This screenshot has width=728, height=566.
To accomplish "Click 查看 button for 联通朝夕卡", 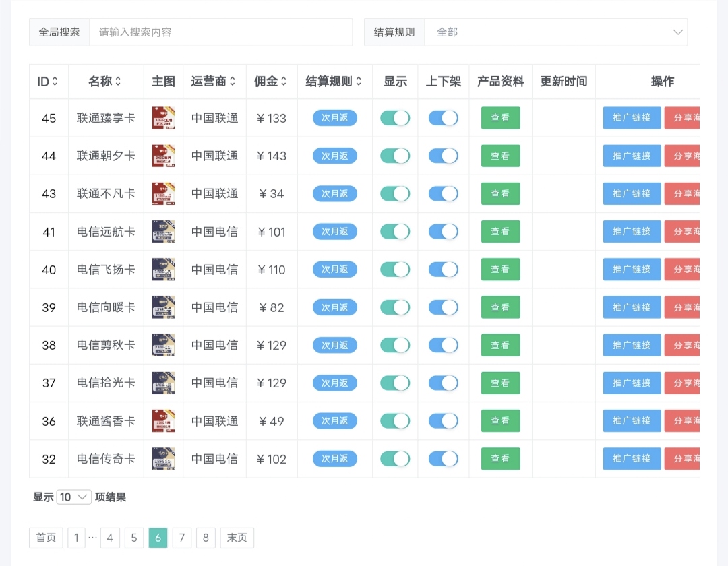I will (x=500, y=156).
